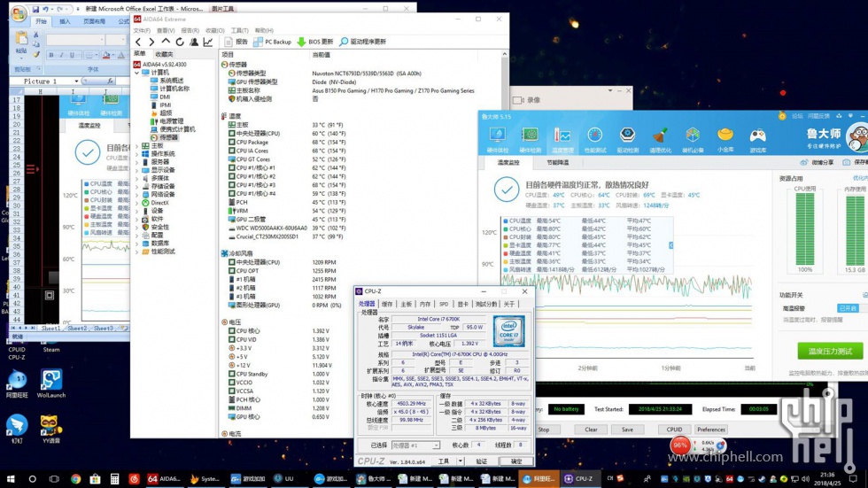The image size is (868, 488).
Task: Expand the DirectX tree node
Action: coord(136,203)
